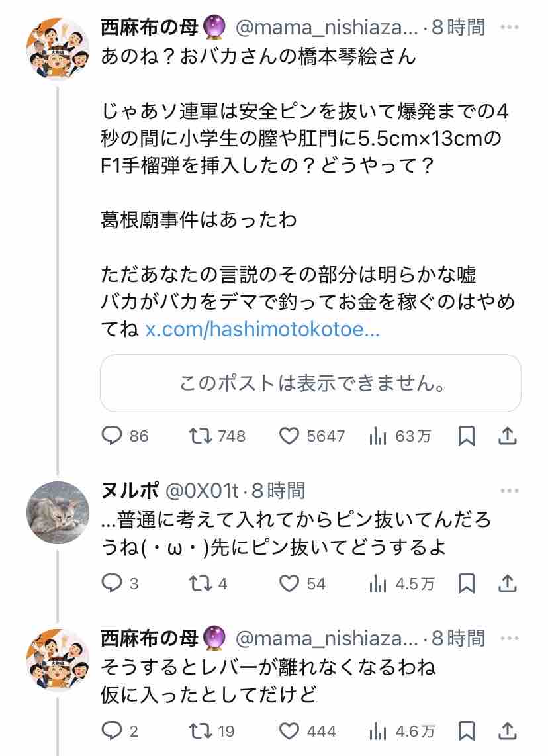Bookmark the last reply by 西麻布の母
Screen dimensions: 548x756
pyautogui.click(x=467, y=731)
